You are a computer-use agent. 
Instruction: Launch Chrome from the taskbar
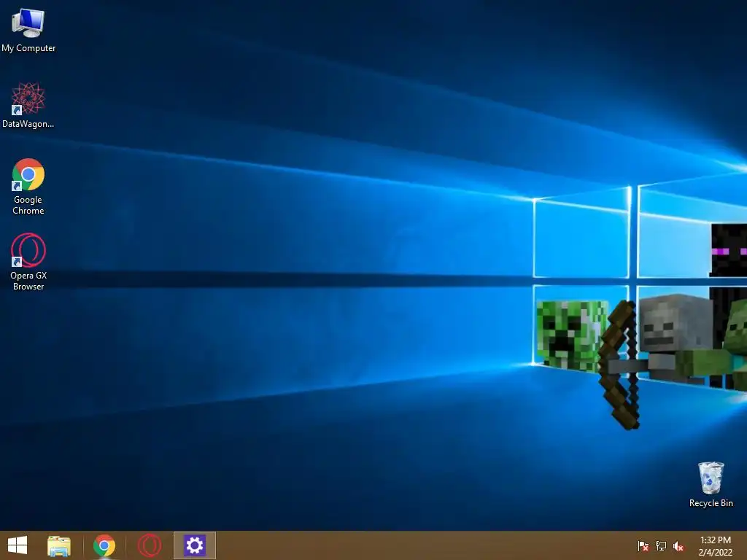point(104,545)
